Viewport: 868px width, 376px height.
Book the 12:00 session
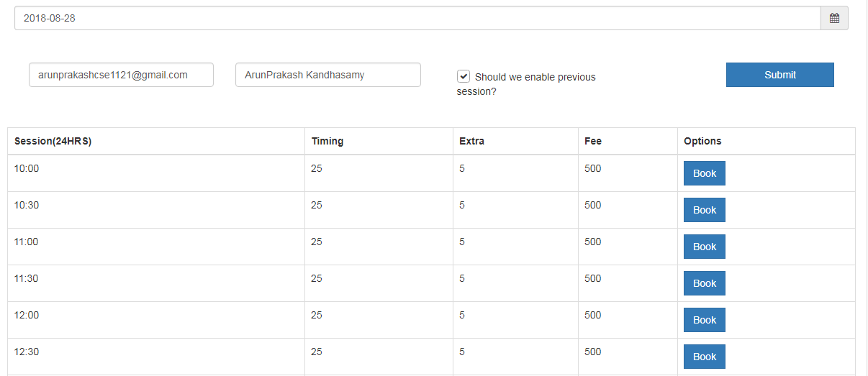coord(704,320)
